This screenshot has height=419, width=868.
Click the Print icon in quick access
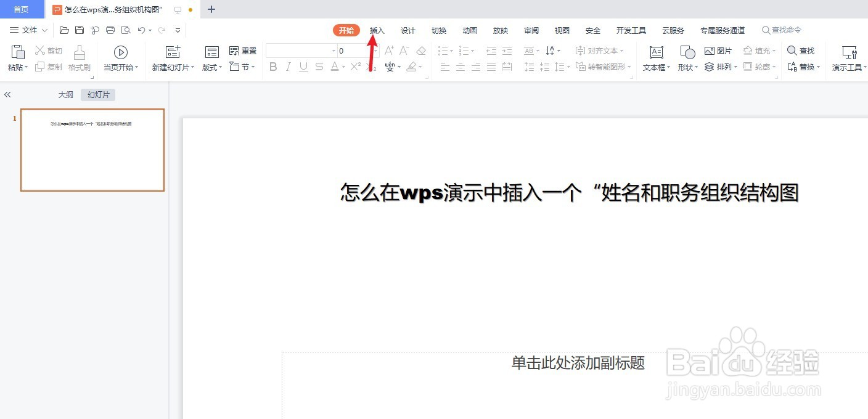(110, 30)
